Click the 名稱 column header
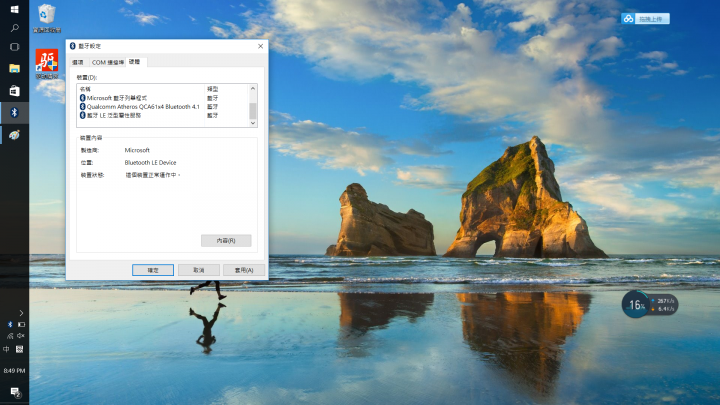Screen dimensions: 720x405 pos(141,89)
